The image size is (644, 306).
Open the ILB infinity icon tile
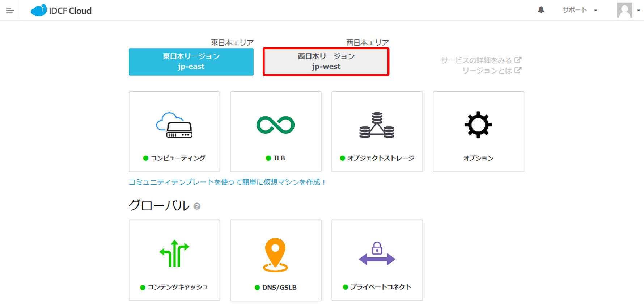[276, 125]
